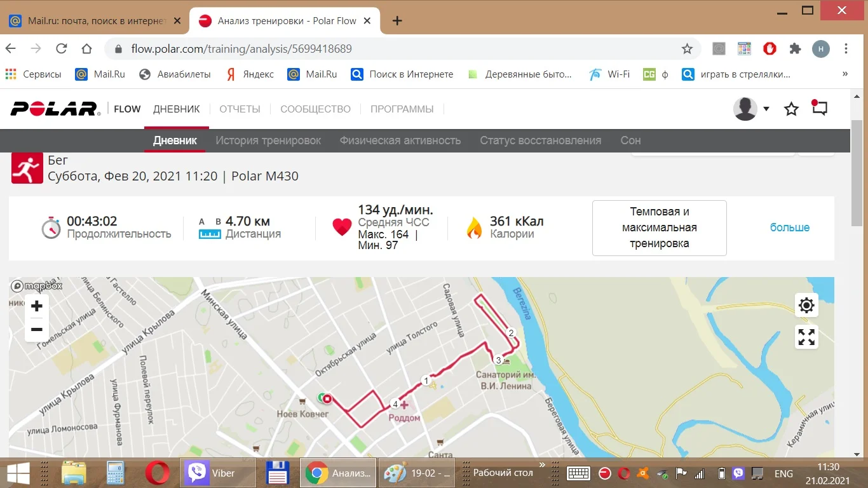Expand the map to fullscreen

click(806, 337)
